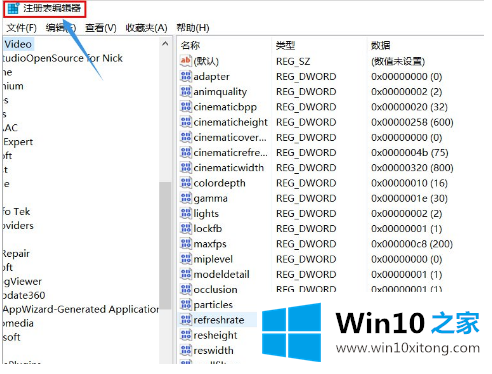Select the (默认) string value icon
Image resolution: width=492 pixels, height=374 pixels.
(186, 61)
